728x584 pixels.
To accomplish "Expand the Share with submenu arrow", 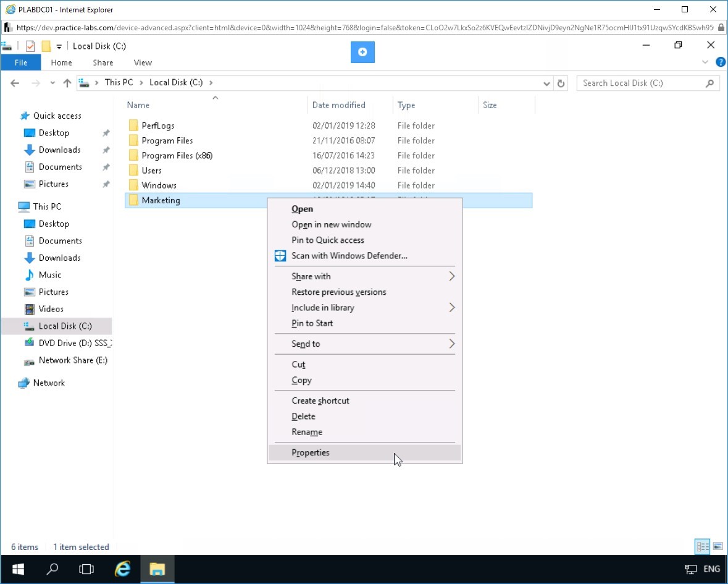I will (x=452, y=276).
